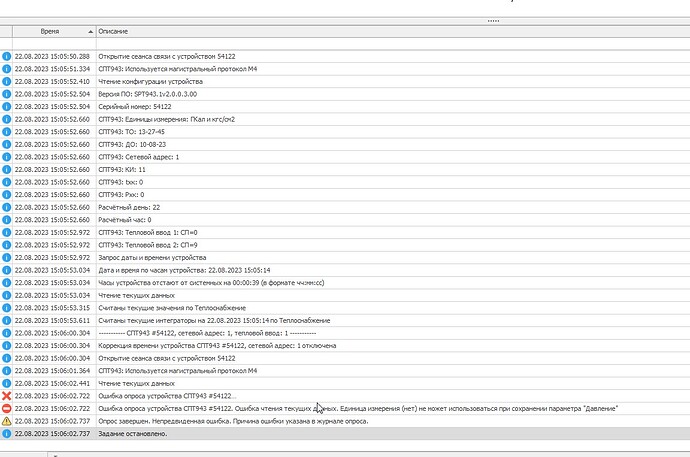Click the red X icon for error row

pyautogui.click(x=7, y=396)
